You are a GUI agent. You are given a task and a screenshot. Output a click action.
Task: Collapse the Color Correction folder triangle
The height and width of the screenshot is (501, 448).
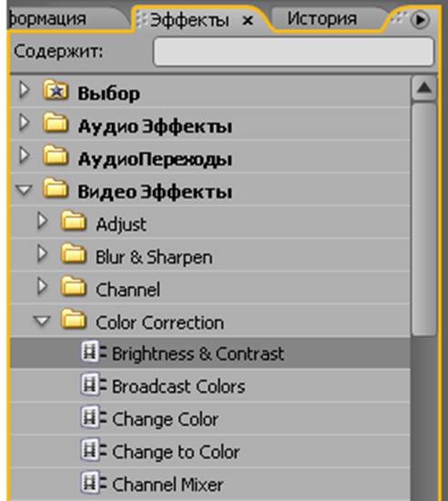pos(42,322)
